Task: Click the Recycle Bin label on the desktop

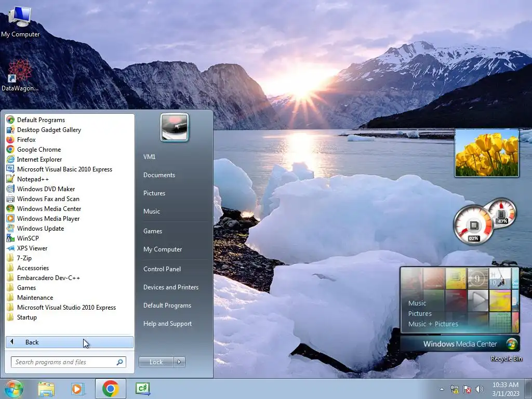Action: [x=506, y=358]
